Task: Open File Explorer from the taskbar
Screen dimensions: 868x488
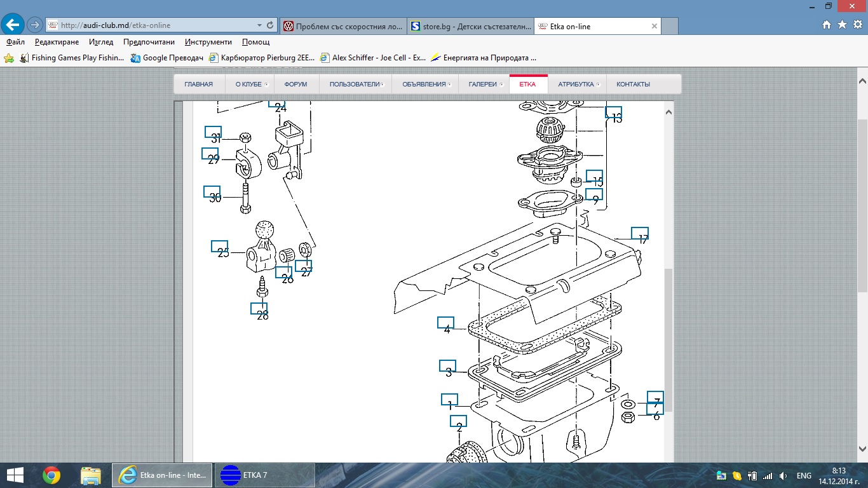Action: click(x=91, y=475)
